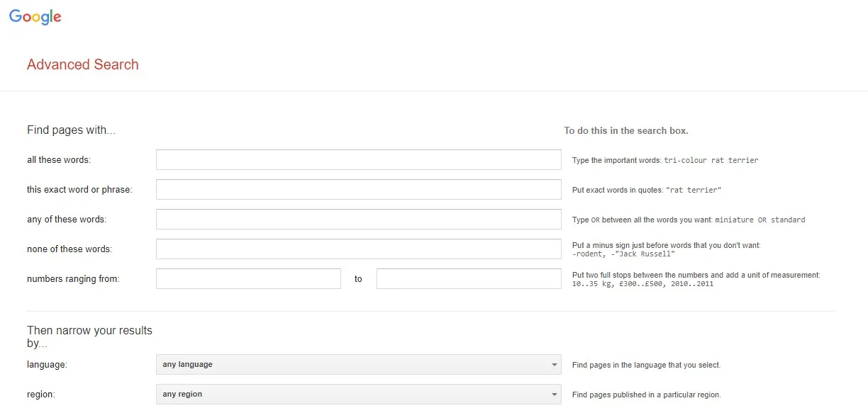868x408 pixels.
Task: Click the 'numbers ranging from:' label
Action: pos(73,279)
